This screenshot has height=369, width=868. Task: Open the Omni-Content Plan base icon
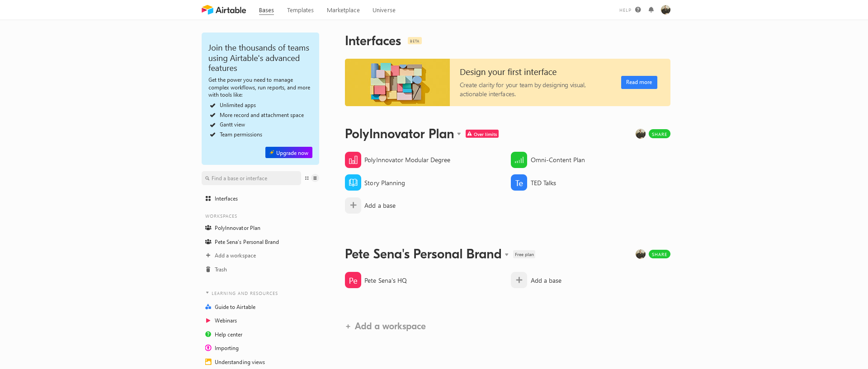point(519,160)
